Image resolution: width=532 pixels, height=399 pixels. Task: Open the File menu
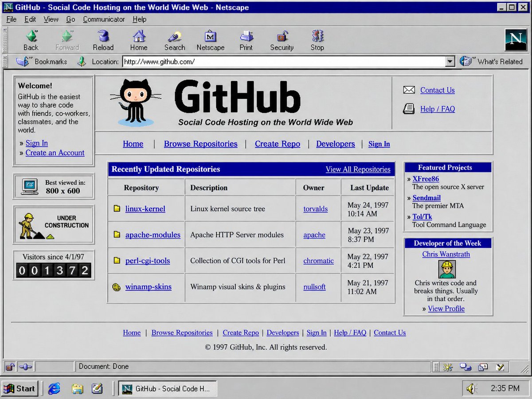click(12, 19)
